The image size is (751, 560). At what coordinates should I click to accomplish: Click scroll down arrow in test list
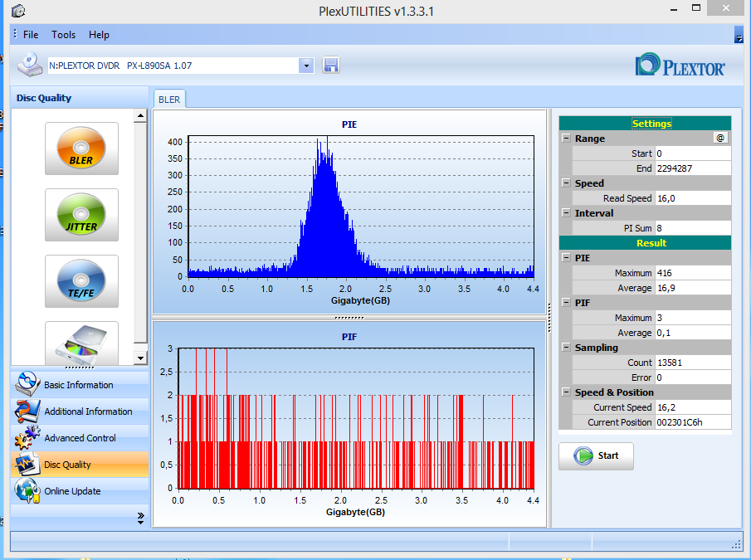(140, 358)
